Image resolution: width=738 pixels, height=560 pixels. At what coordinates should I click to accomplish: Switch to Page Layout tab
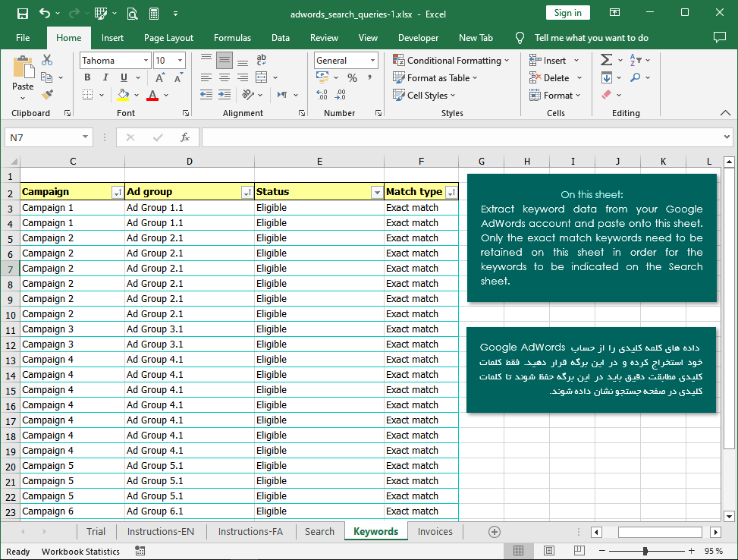coord(168,38)
